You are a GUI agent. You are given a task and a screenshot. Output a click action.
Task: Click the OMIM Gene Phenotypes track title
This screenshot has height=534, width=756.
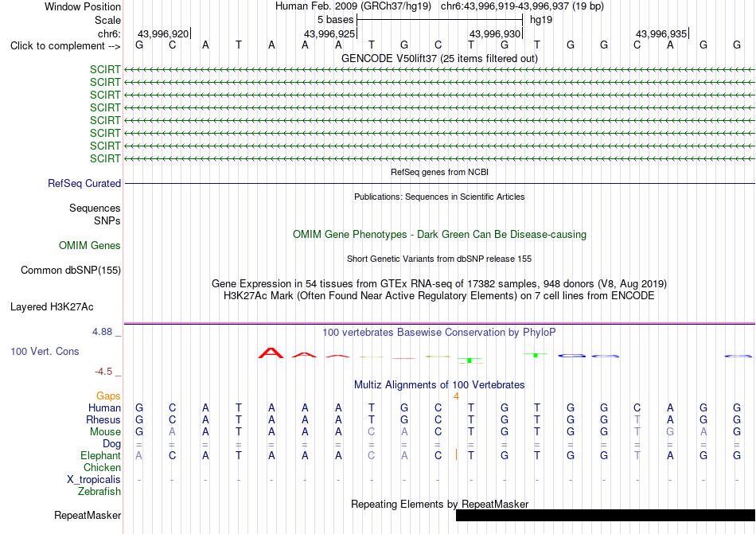point(439,234)
